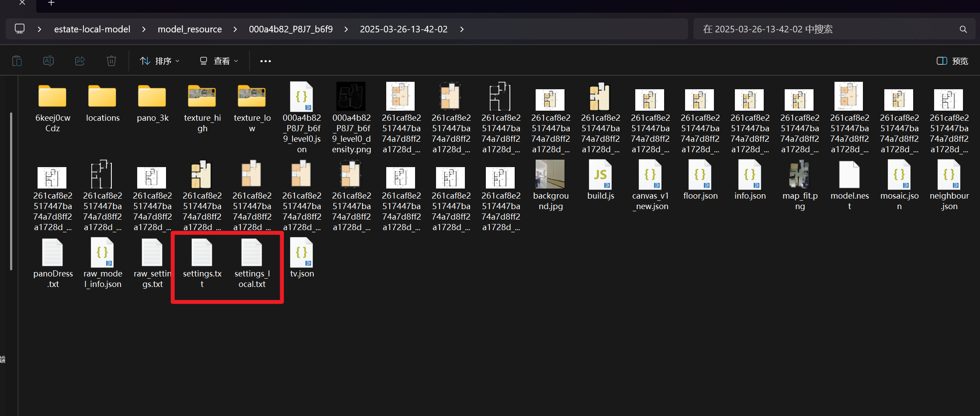The image size is (980, 416).
Task: Toggle the 预览 preview pane
Action: (952, 61)
